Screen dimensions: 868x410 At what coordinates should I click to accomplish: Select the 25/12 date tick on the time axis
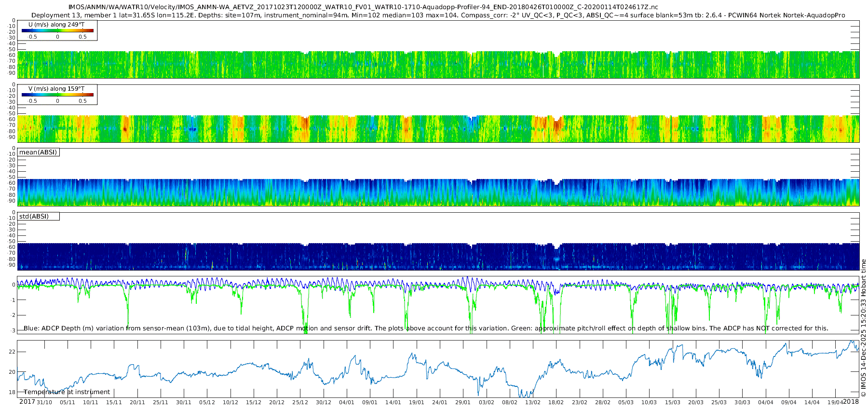300,402
